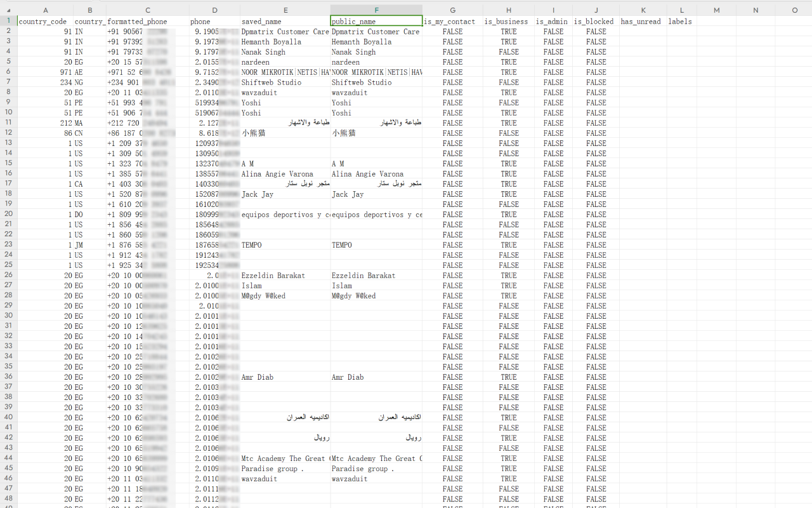Select saved_name cell starting 'NOOR MIKROTIK'
Screen dimensions: 812x508
[285, 72]
